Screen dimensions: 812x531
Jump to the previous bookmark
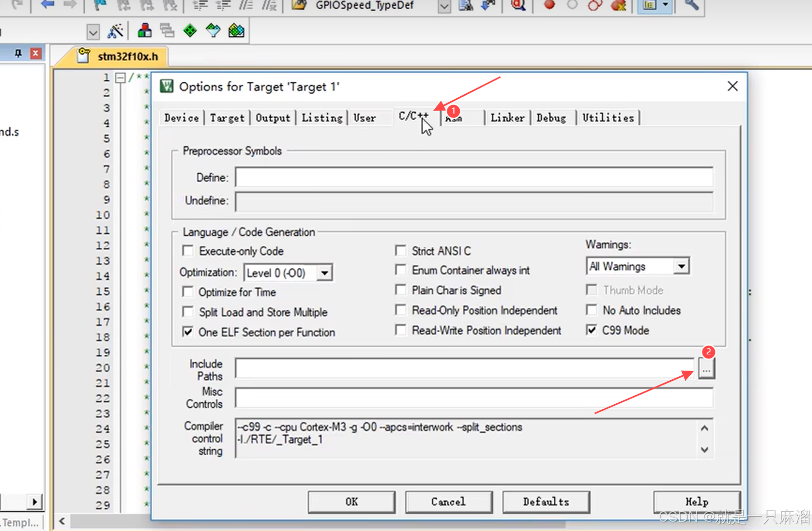click(x=124, y=5)
